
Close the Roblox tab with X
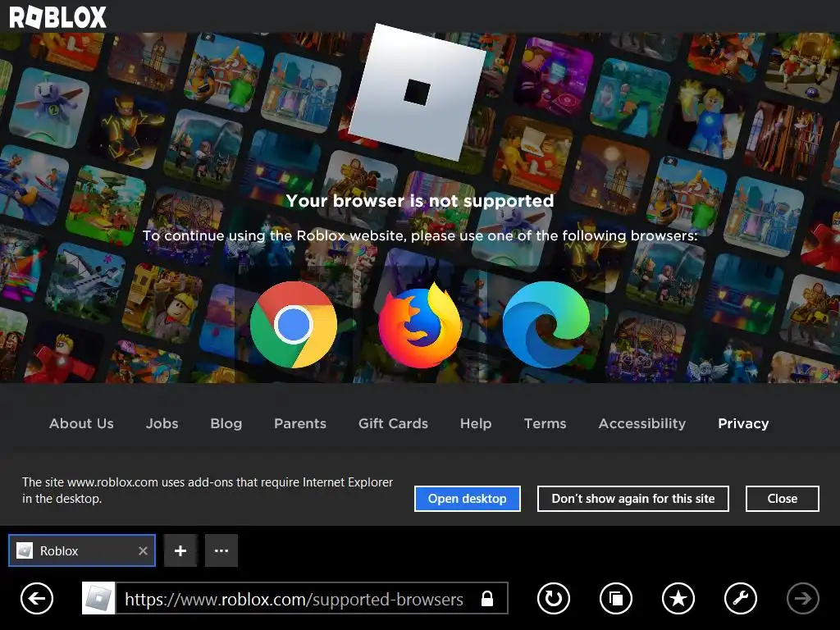(x=143, y=550)
